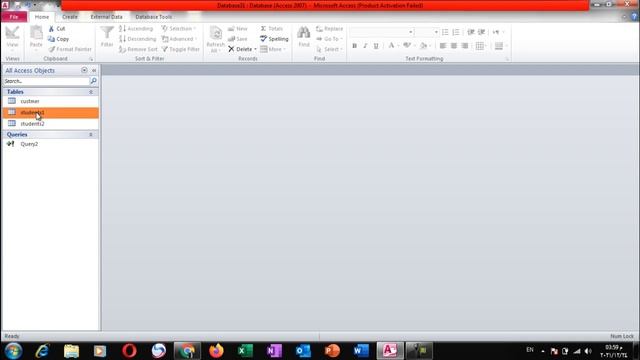Open the Select dropdown
This screenshot has width=640, height=360.
pos(330,49)
